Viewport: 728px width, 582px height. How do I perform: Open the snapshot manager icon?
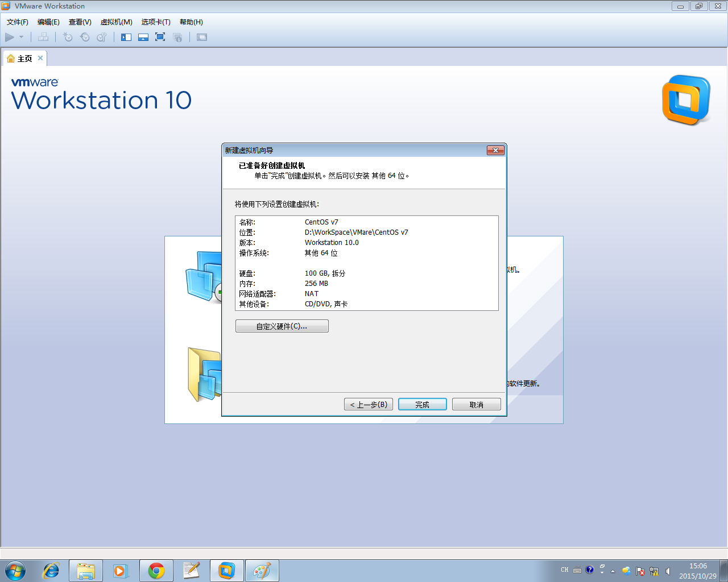tap(102, 37)
